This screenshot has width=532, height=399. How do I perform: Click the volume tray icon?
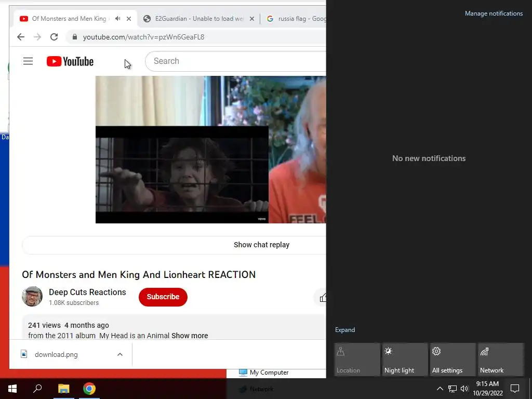pyautogui.click(x=464, y=389)
